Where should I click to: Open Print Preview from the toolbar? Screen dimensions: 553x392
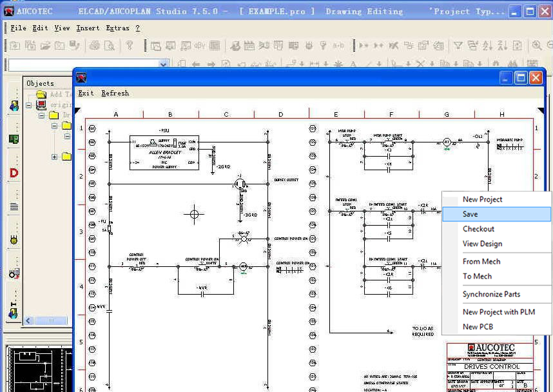108,45
